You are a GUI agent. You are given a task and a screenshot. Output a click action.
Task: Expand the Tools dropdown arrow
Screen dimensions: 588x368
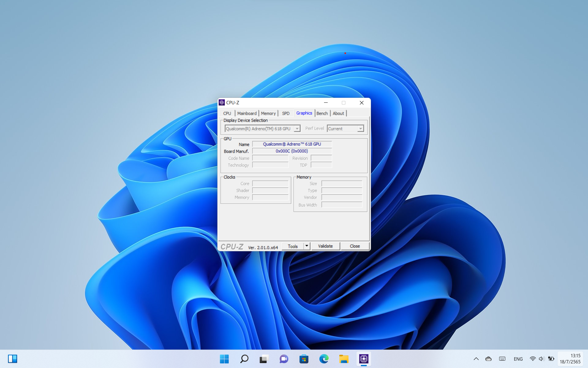[307, 246]
